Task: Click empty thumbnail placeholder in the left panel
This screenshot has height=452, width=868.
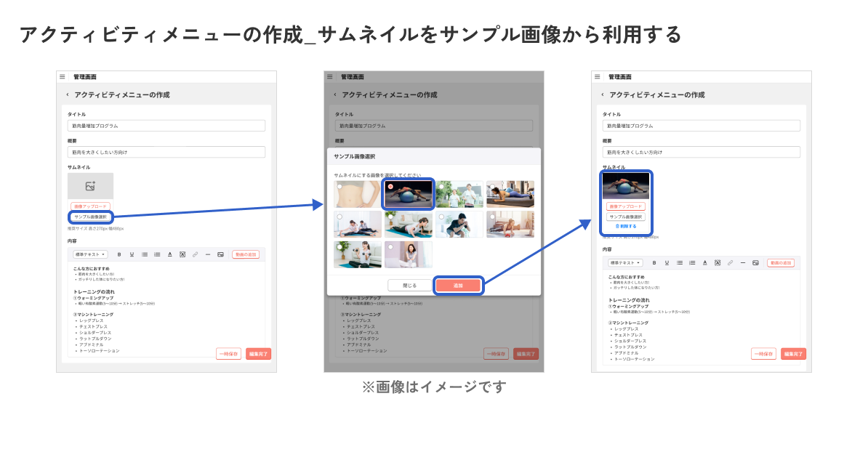Action: (90, 186)
